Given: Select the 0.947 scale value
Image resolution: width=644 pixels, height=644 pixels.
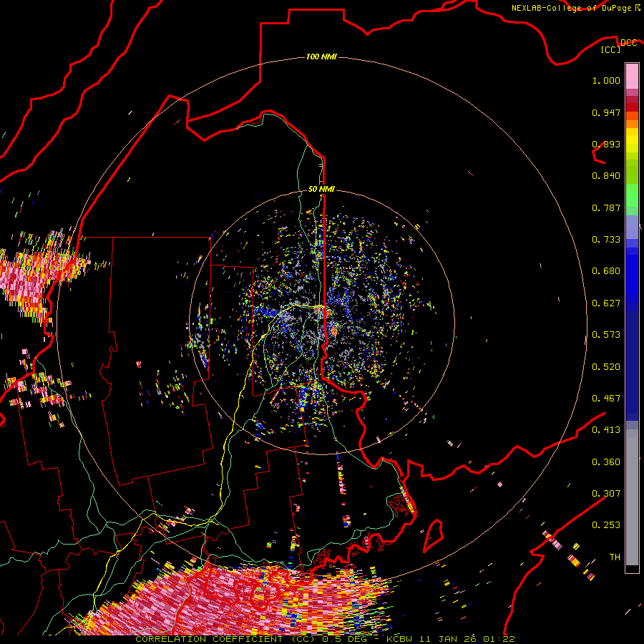Looking at the screenshot, I should [606, 112].
